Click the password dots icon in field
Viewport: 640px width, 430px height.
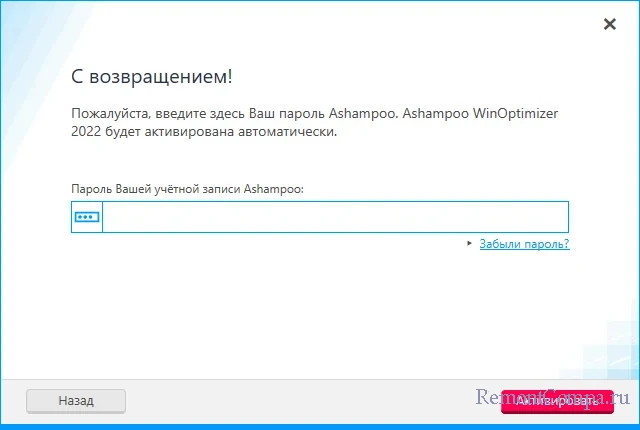87,217
